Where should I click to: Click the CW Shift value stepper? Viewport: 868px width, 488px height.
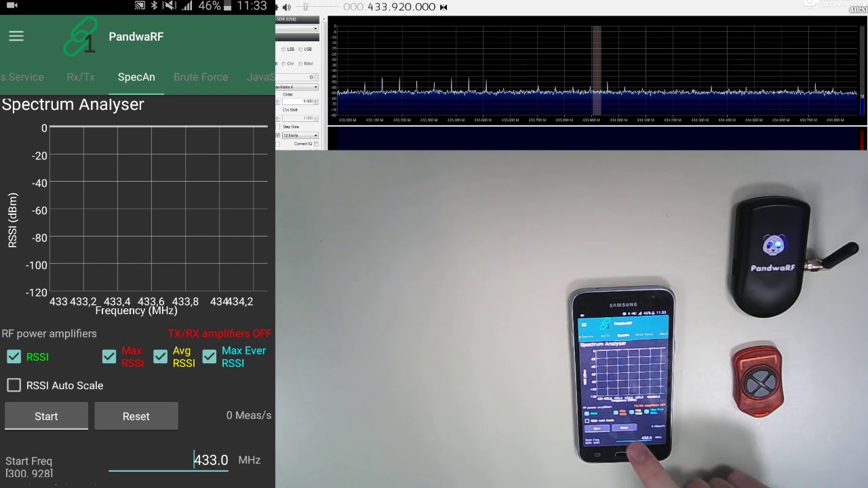coord(316,118)
